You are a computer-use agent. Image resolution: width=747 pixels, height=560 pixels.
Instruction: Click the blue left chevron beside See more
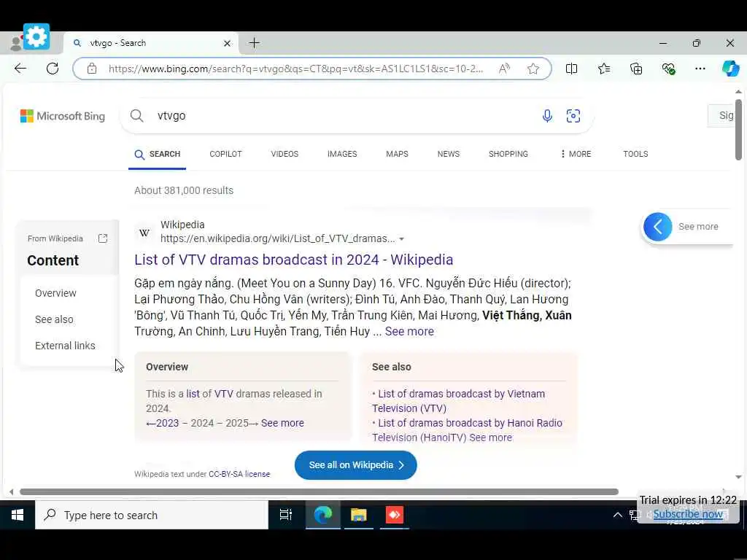click(657, 227)
